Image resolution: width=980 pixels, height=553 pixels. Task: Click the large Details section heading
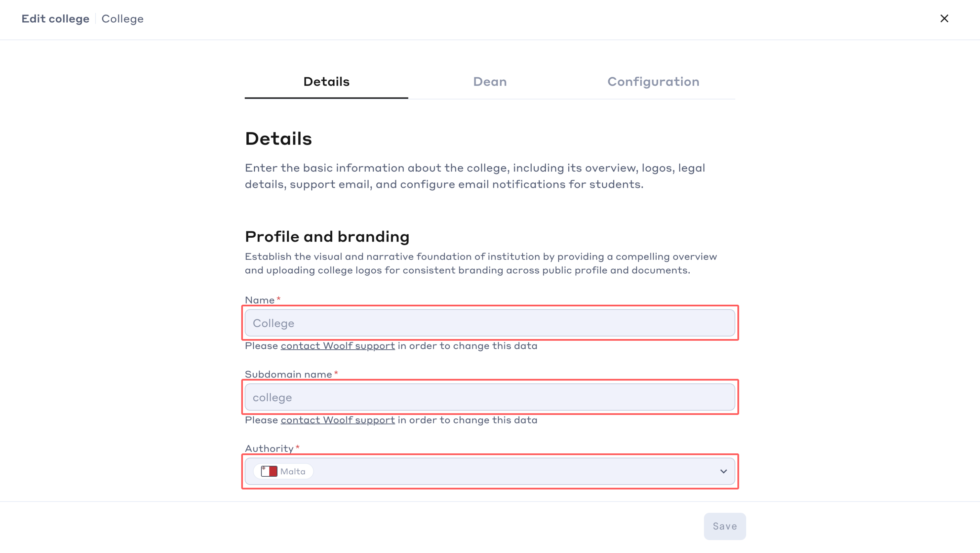(x=278, y=138)
